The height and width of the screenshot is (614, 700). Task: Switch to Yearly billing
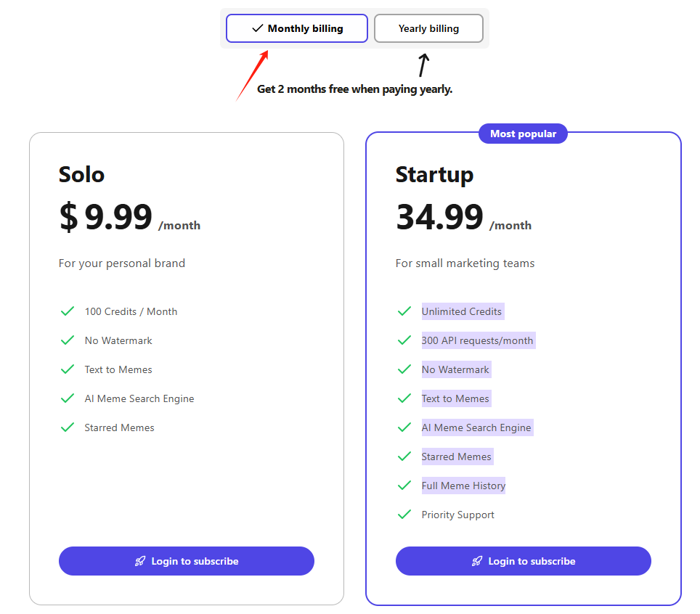tap(428, 28)
